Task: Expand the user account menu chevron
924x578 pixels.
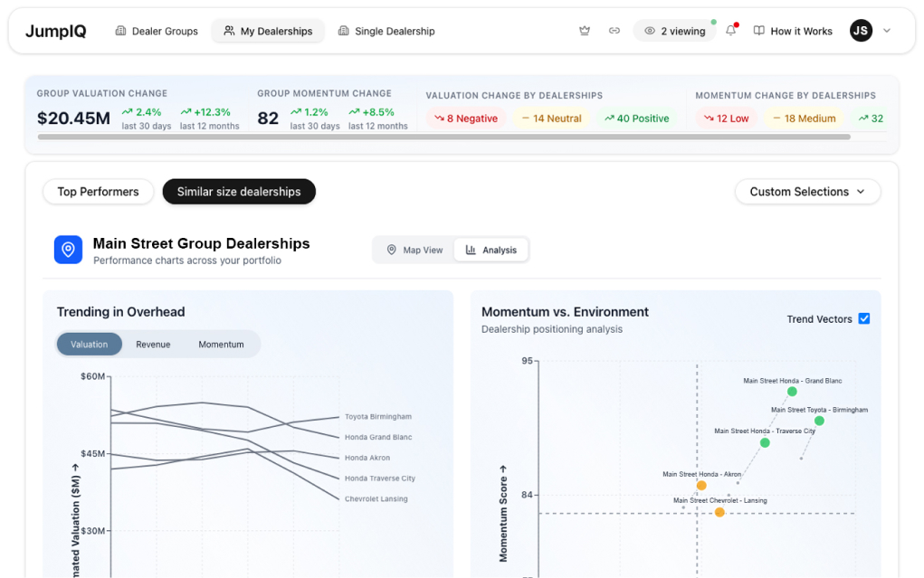Action: point(887,31)
